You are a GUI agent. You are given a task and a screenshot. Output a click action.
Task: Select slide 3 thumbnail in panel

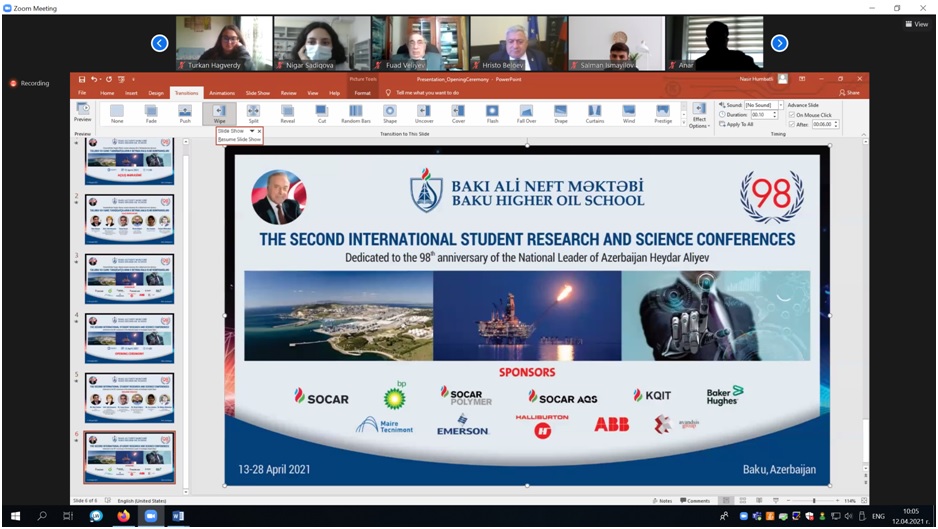(130, 278)
